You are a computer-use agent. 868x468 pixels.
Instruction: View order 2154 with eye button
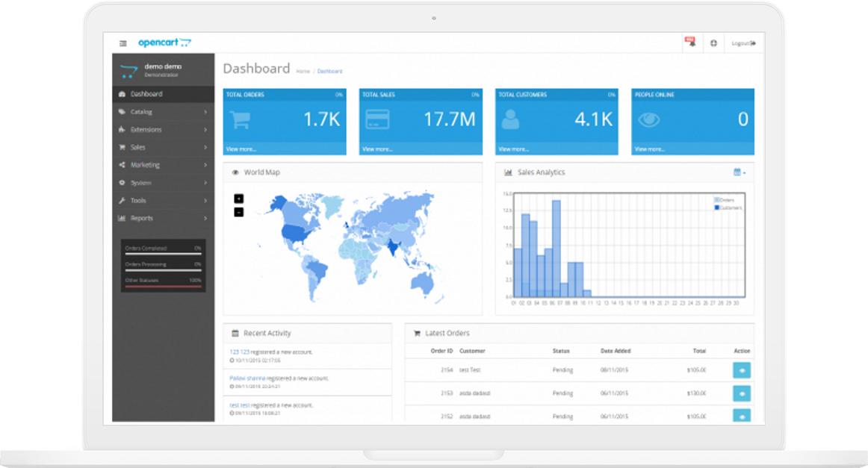(x=742, y=370)
